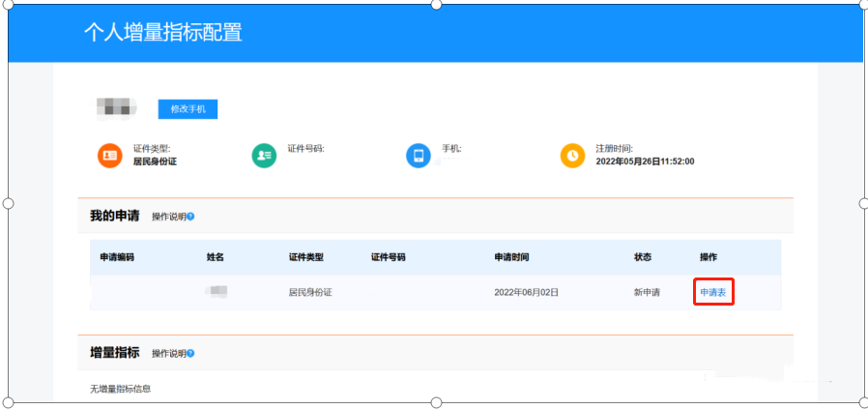Click the bottom-center resize handle of the image
Viewport: 868px width, 409px height.
(x=436, y=402)
